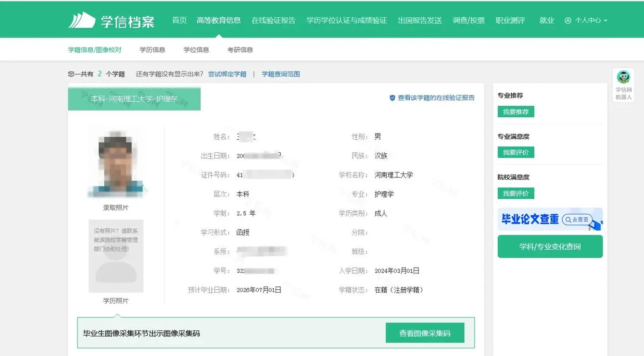The height and width of the screenshot is (356, 644).
Task: Open 学历学位认证与成绩验证 menu
Action: (x=347, y=21)
